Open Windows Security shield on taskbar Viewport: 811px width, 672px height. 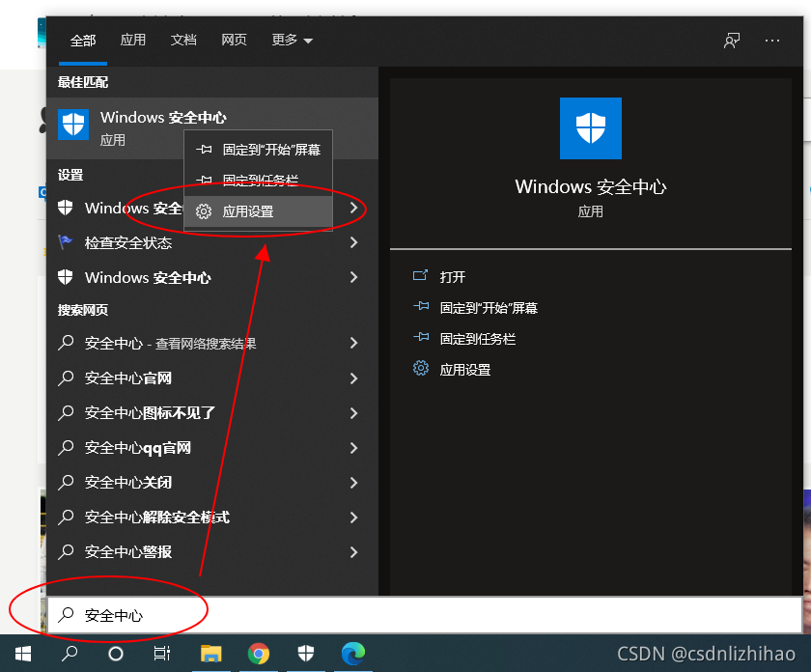point(306,654)
